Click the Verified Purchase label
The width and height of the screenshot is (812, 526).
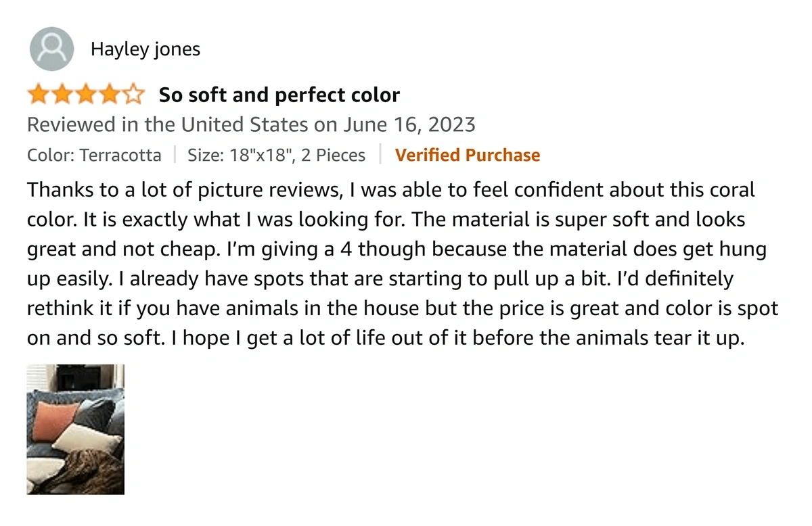(x=468, y=156)
